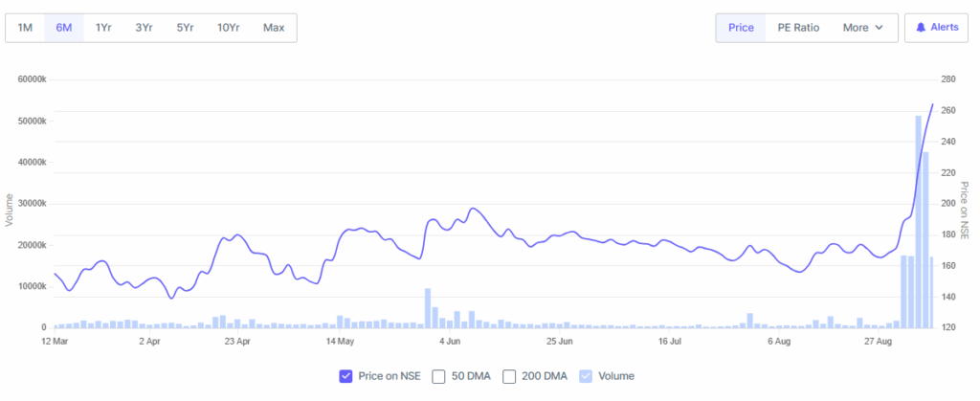The height and width of the screenshot is (401, 980).
Task: Toggle the Volume checkbox
Action: 586,376
